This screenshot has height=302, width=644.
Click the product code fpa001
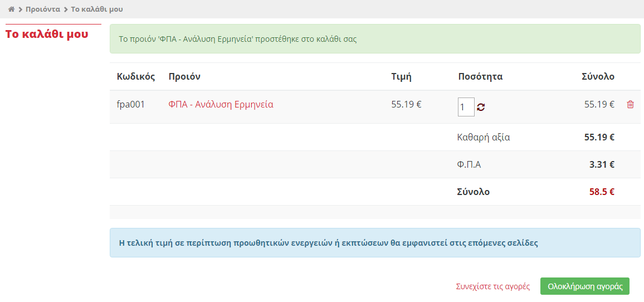coord(130,104)
